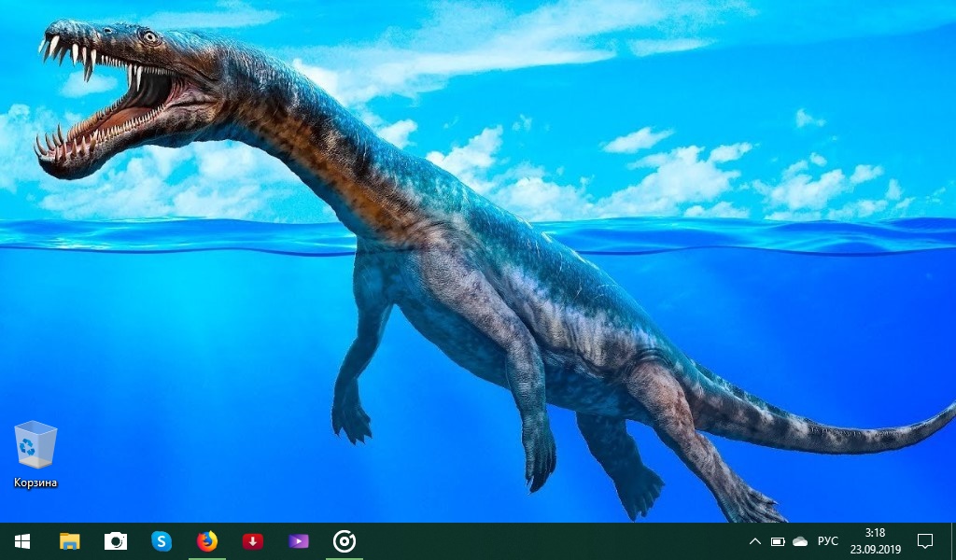Open the notification Action Center

925,541
